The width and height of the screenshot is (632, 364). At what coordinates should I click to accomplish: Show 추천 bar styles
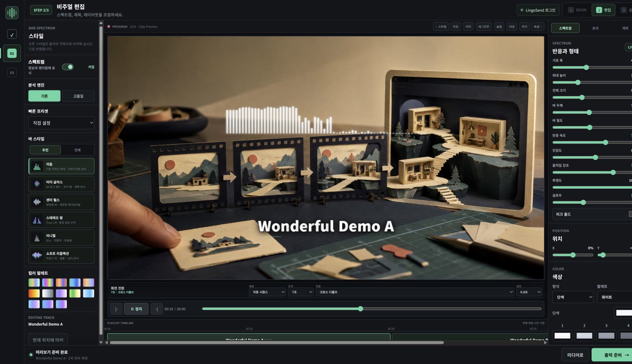(x=45, y=150)
